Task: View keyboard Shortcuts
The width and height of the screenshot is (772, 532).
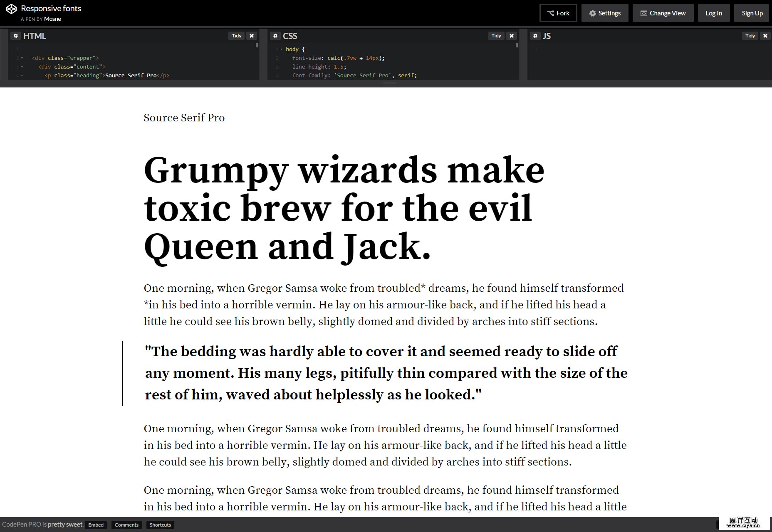Action: coord(160,525)
